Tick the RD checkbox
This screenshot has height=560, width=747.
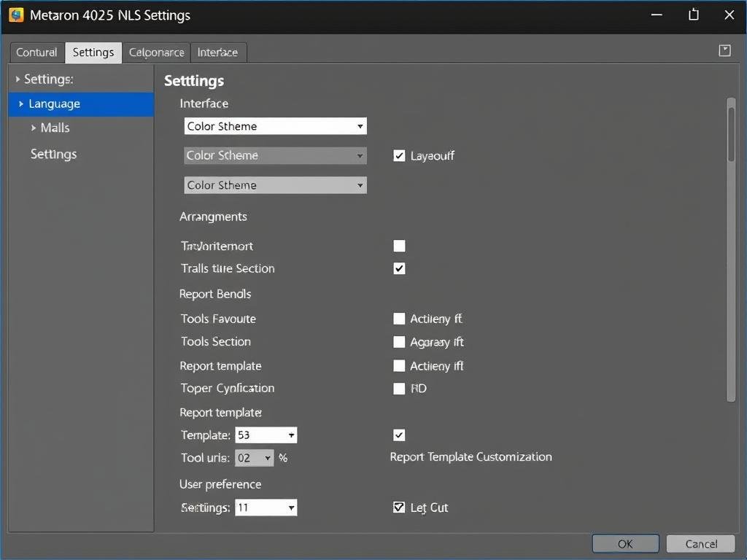(399, 389)
